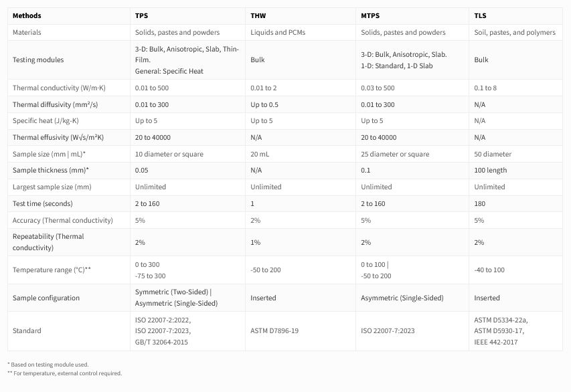Click the '-40 to 100' temperature cell

click(x=489, y=270)
